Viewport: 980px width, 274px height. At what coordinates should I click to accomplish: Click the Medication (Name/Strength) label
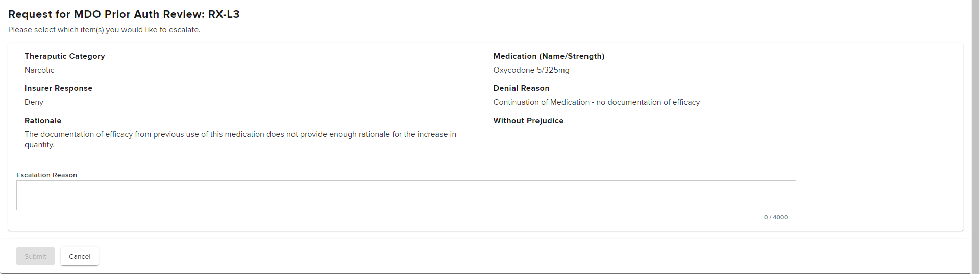(549, 56)
